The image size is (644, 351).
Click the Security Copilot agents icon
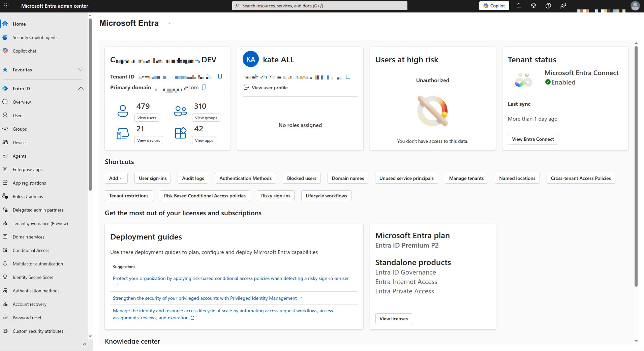(x=5, y=37)
